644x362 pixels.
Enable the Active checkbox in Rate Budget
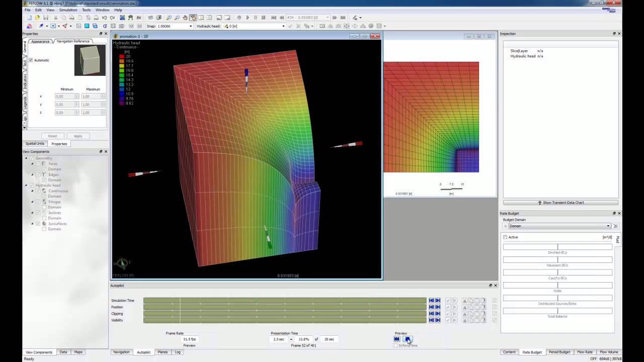tap(505, 237)
